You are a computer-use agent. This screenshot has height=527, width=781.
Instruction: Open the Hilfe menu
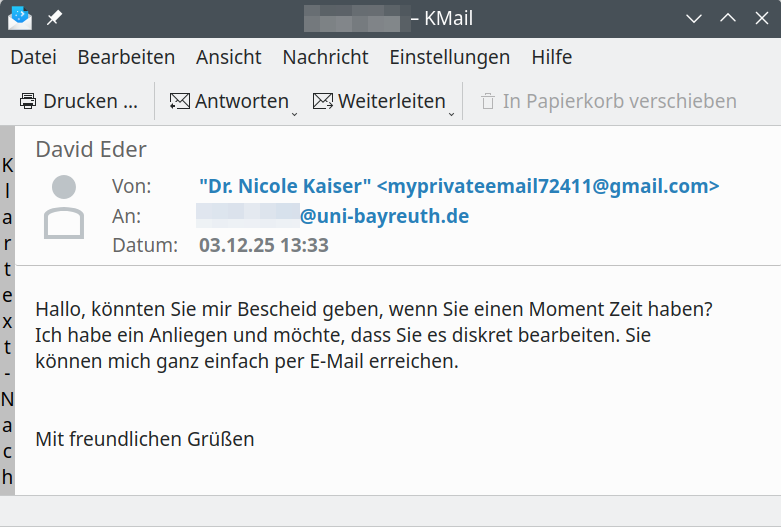click(x=551, y=57)
